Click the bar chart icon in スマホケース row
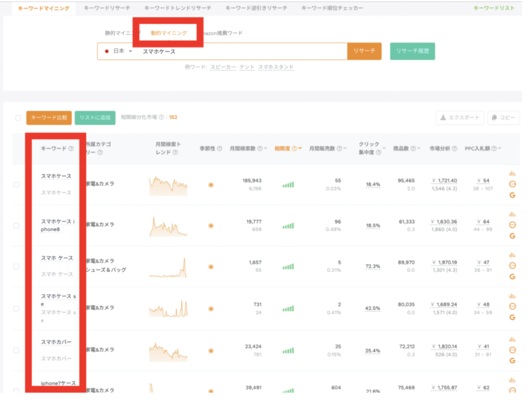The image size is (532, 402). click(512, 173)
